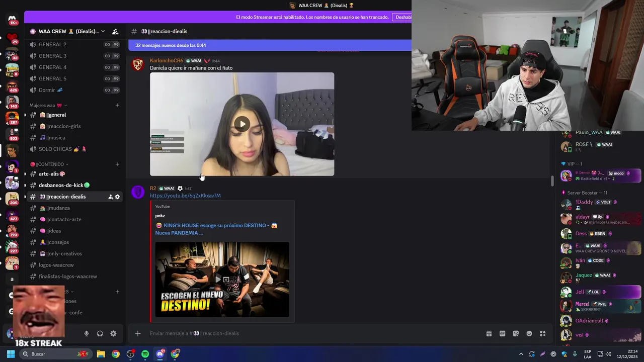Collapse the CONTENIDO category

click(49, 164)
